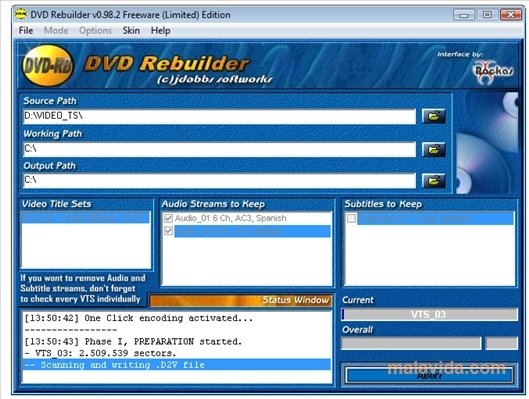
Task: Tick the checkbox in Subtitles to Keep
Action: click(351, 218)
